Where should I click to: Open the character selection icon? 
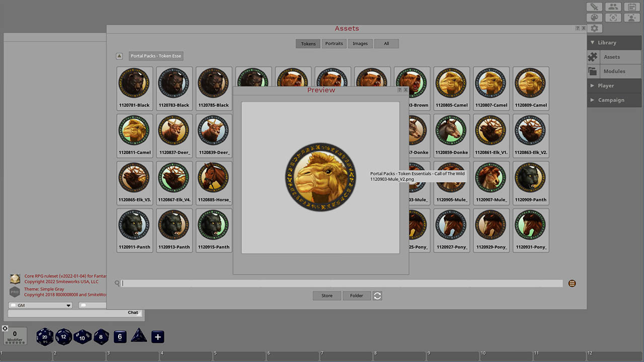(631, 17)
